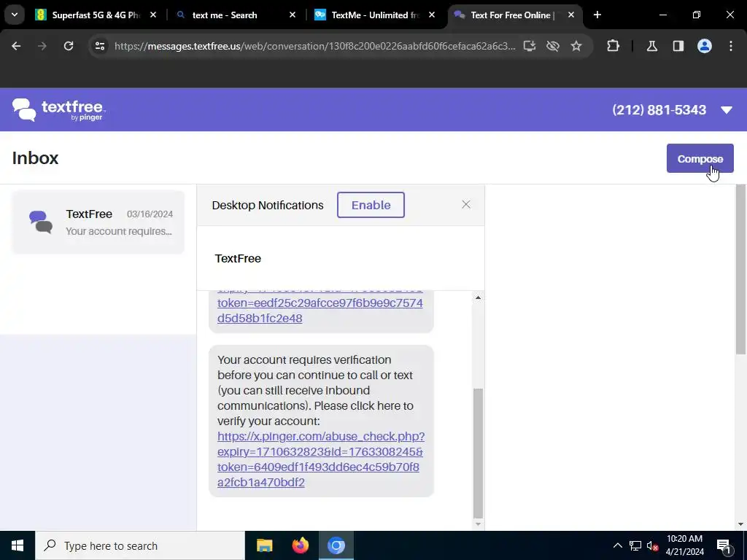Open the clock showing 10:20 AM
Screen dimensions: 747x560
[x=684, y=545]
